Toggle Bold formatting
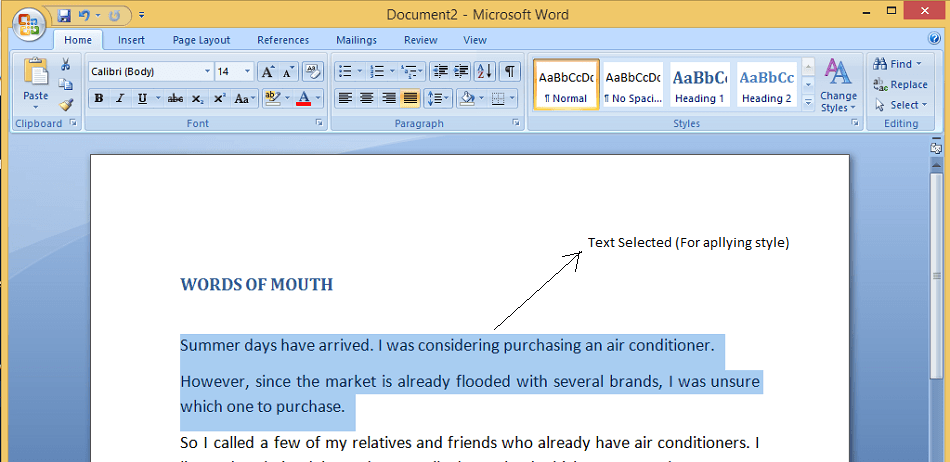 99,98
